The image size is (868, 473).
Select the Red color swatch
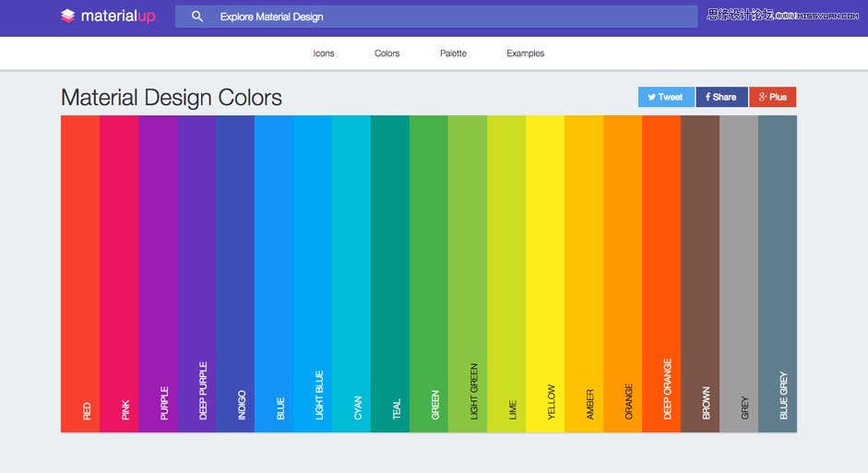pyautogui.click(x=80, y=274)
